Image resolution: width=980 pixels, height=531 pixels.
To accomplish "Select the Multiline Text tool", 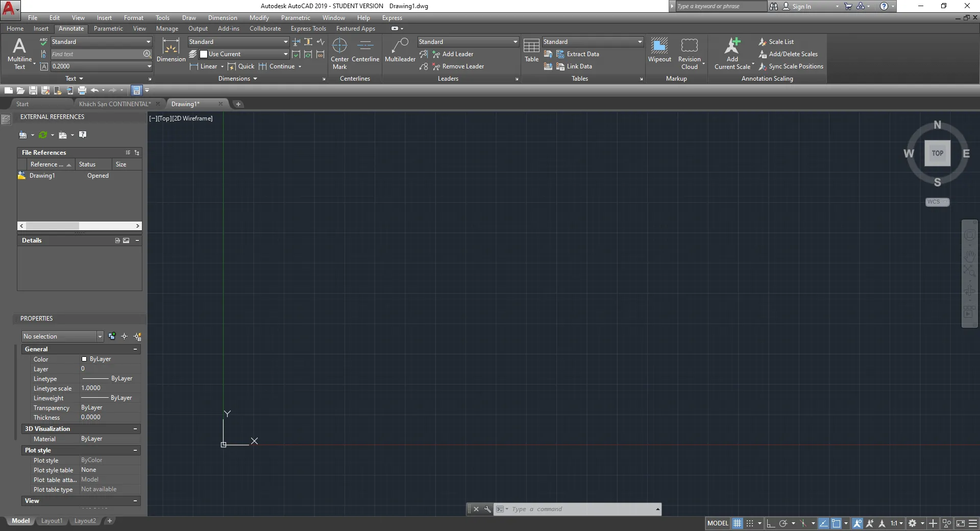I will click(x=20, y=54).
